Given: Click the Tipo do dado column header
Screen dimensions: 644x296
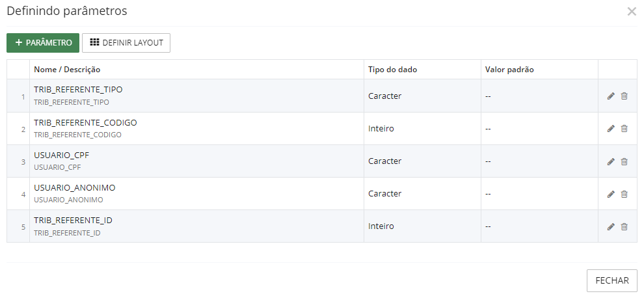Looking at the screenshot, I should (x=393, y=70).
